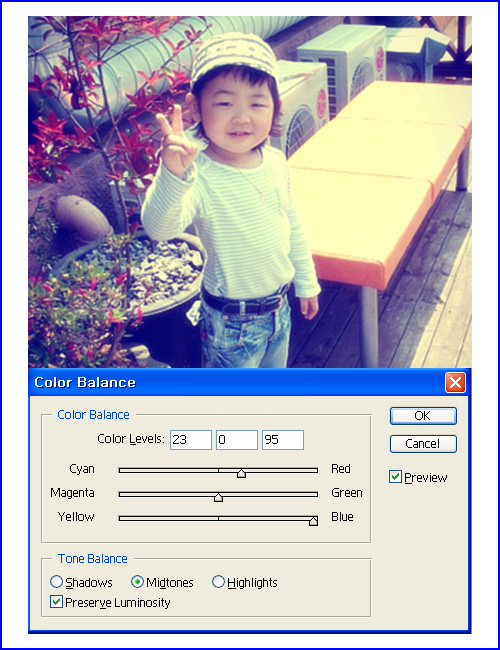
Task: Click the Green end of the Magenta-Green track
Action: (315, 494)
